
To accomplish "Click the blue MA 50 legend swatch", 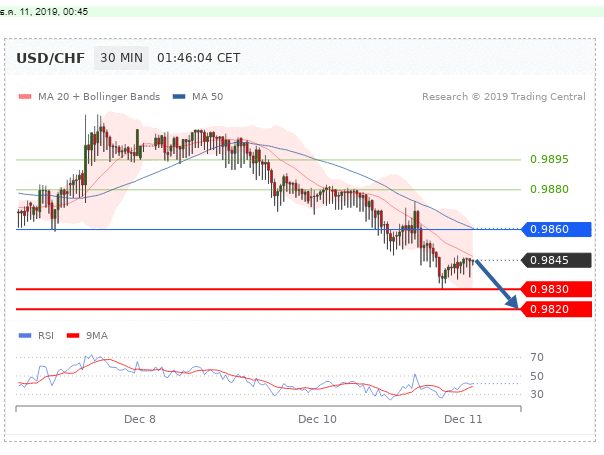I will [x=179, y=97].
